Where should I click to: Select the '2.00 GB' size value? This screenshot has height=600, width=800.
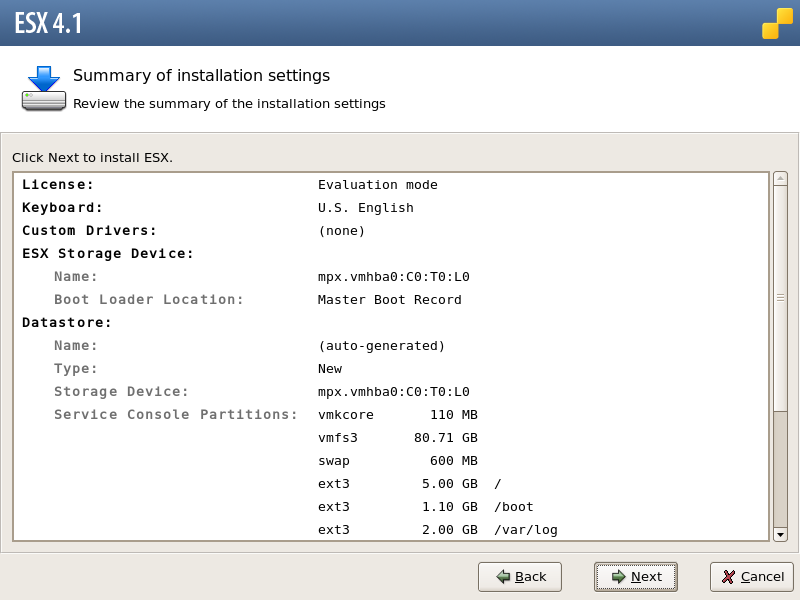coord(450,530)
